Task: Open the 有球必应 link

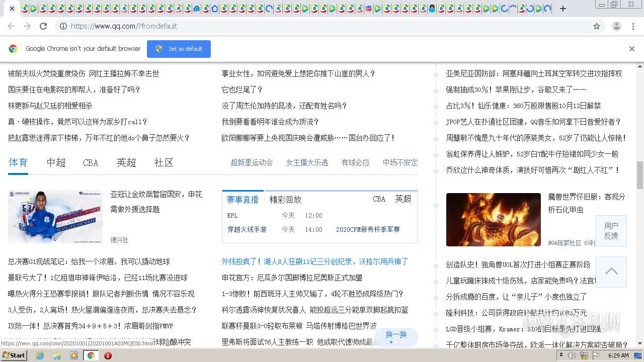Action: [355, 163]
